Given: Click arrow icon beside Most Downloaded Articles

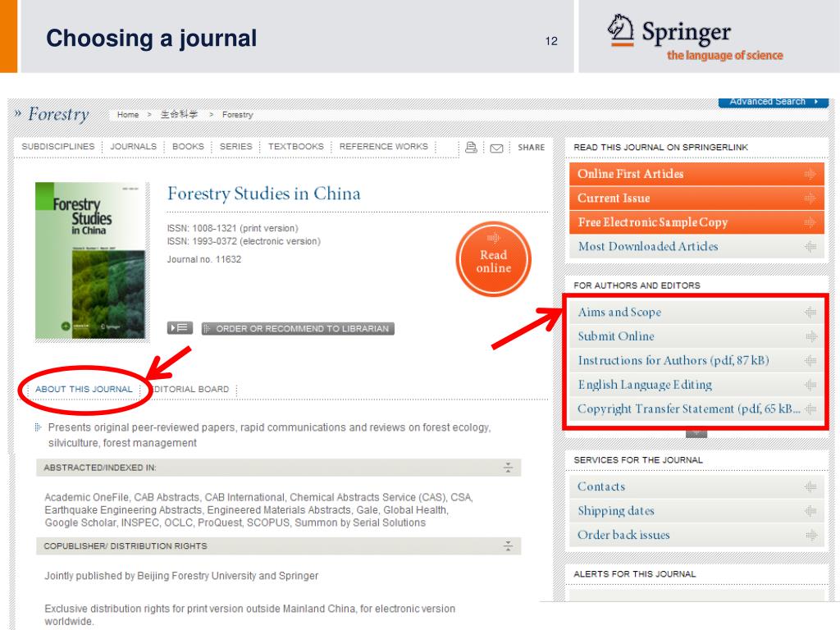Looking at the screenshot, I should click(810, 246).
